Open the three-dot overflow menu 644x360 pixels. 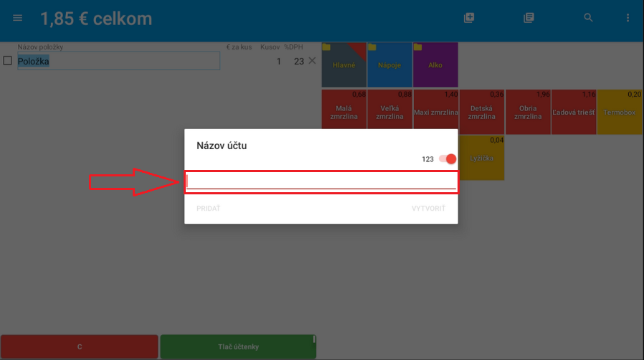coord(628,18)
